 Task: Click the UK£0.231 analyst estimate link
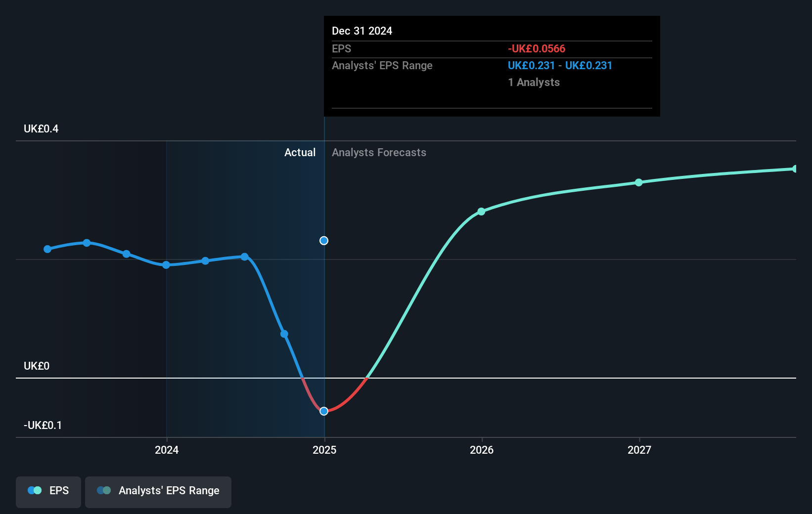[531, 65]
